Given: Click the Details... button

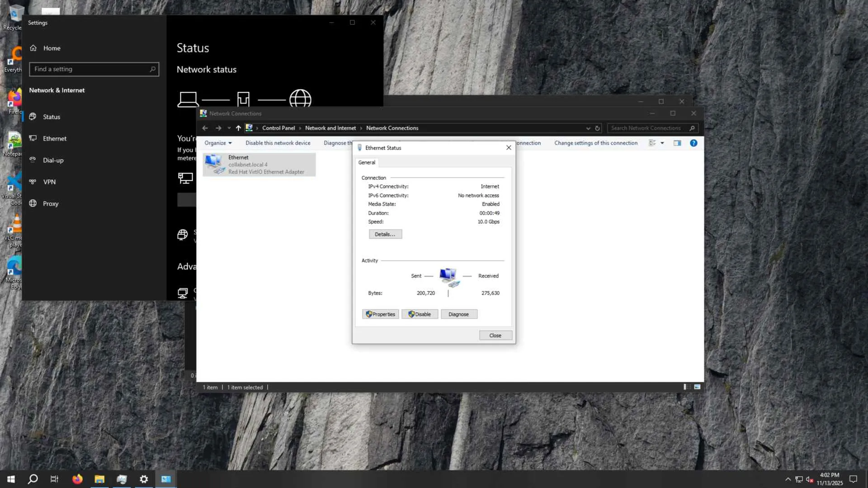Looking at the screenshot, I should tap(385, 235).
